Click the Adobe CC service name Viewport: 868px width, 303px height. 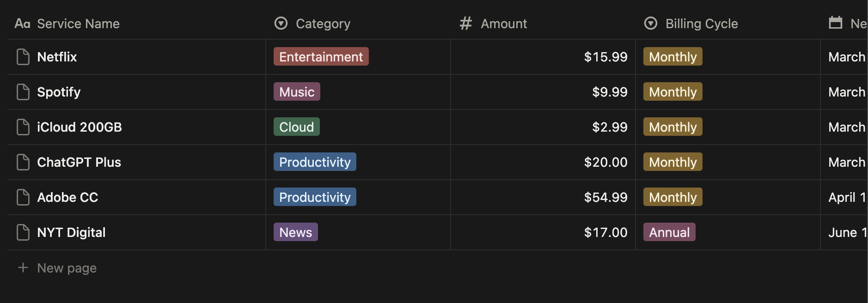click(x=67, y=197)
